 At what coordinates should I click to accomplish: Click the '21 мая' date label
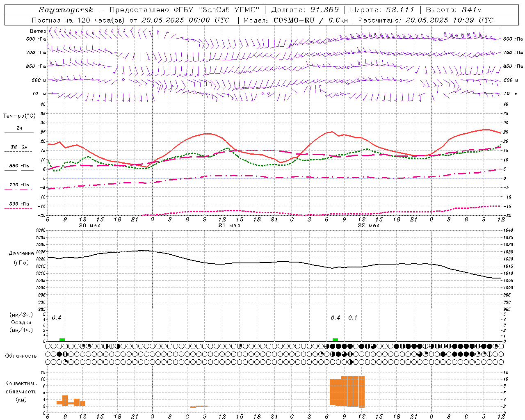(x=229, y=226)
